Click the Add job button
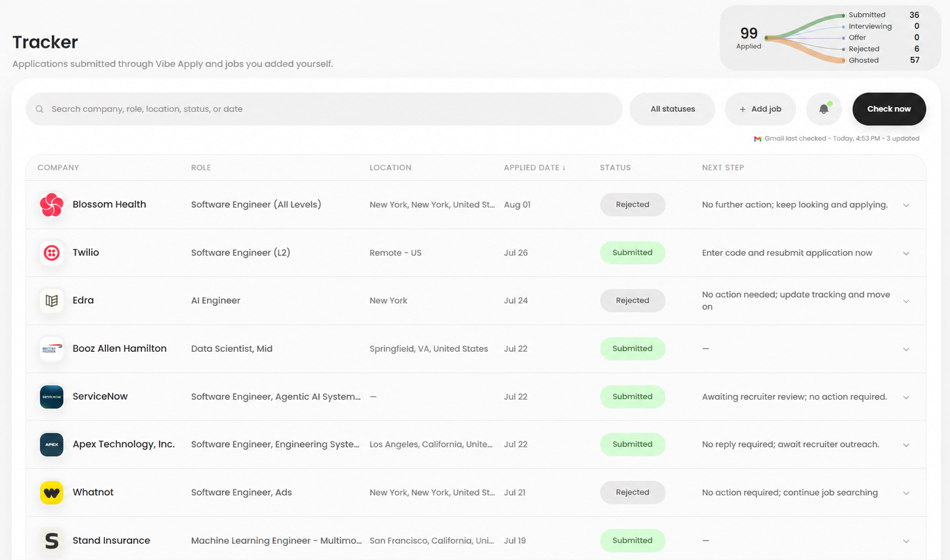950x560 pixels. point(760,109)
